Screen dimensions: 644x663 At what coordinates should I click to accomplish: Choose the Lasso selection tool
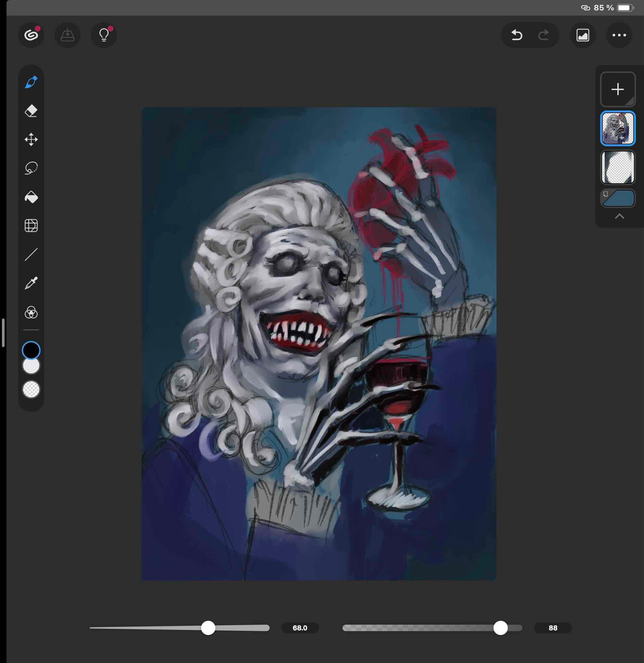pyautogui.click(x=31, y=168)
